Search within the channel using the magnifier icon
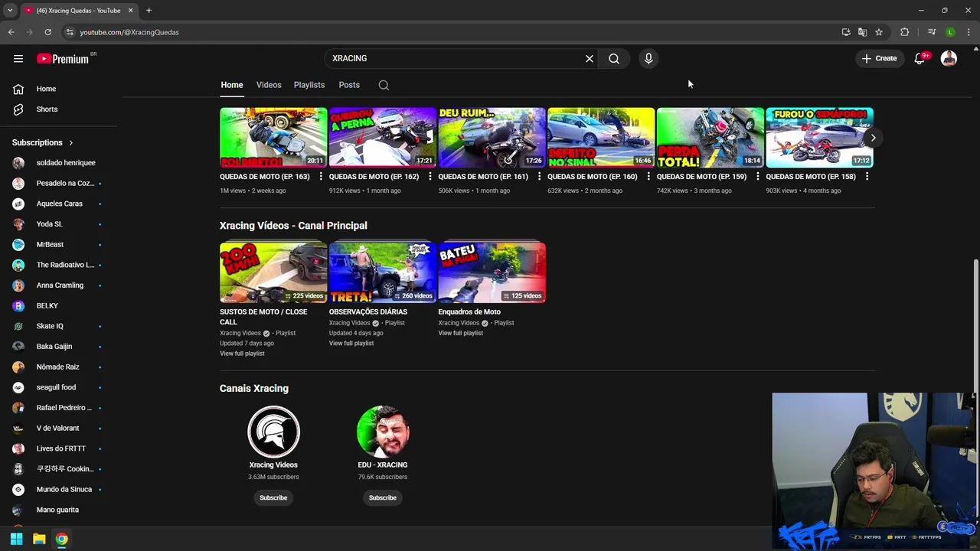This screenshot has width=980, height=551. (384, 85)
